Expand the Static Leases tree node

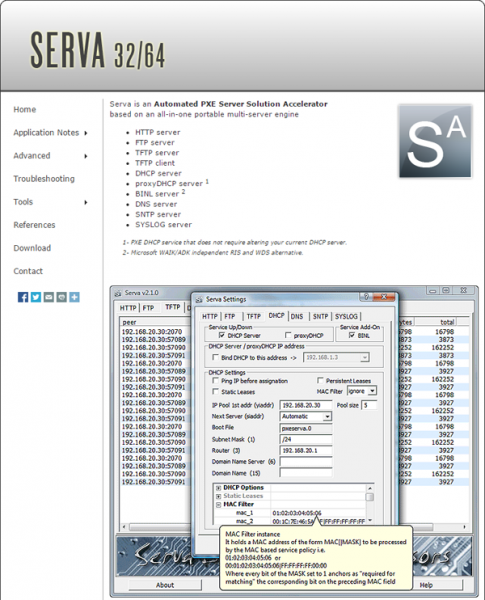click(x=219, y=496)
